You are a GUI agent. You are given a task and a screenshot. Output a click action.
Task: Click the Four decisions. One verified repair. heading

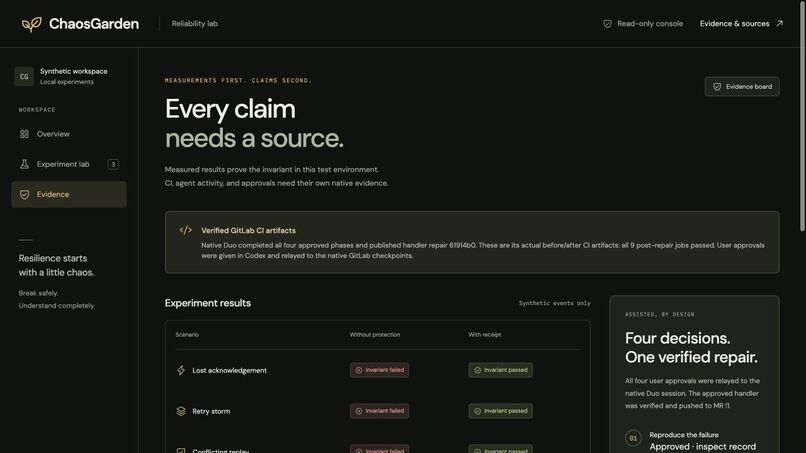pyautogui.click(x=691, y=348)
